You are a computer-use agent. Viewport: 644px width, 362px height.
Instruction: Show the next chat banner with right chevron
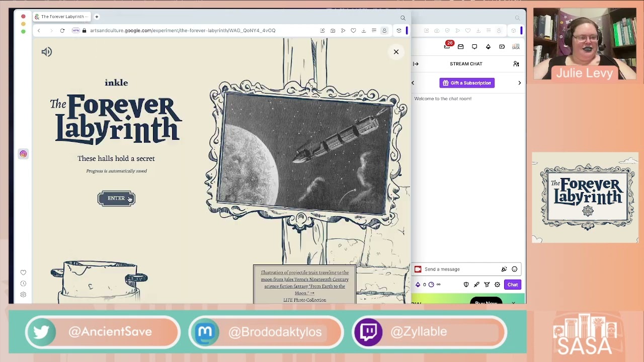click(520, 83)
